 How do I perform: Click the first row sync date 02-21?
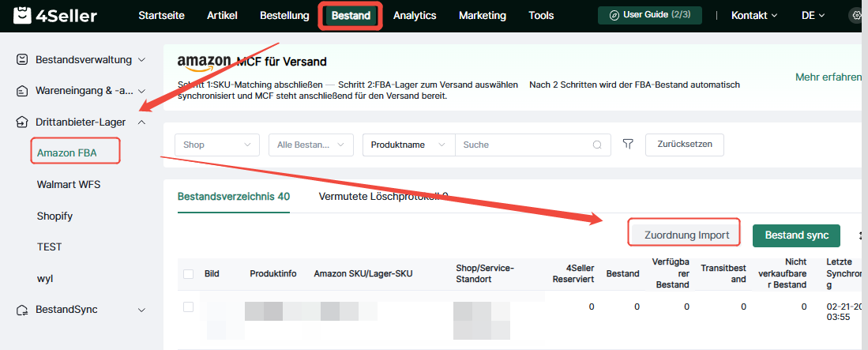(845, 312)
